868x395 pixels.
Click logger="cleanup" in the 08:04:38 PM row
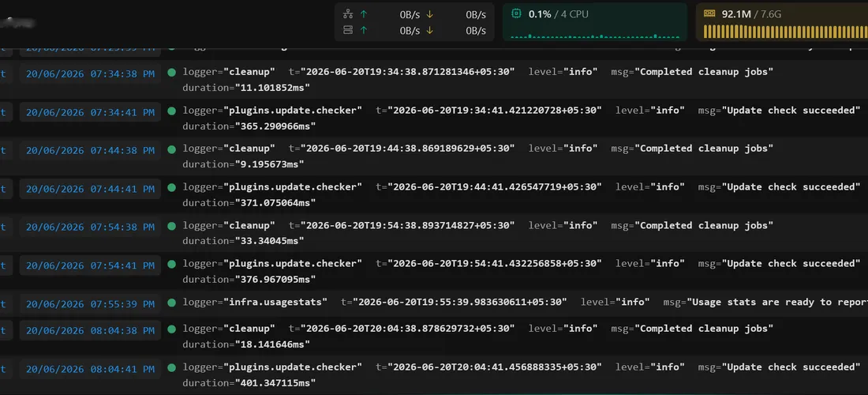(229, 329)
